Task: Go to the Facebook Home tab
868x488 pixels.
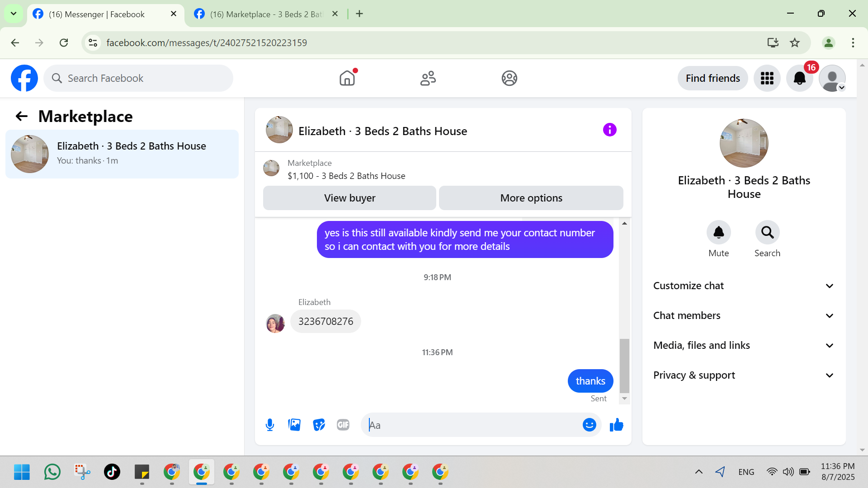Action: [347, 79]
